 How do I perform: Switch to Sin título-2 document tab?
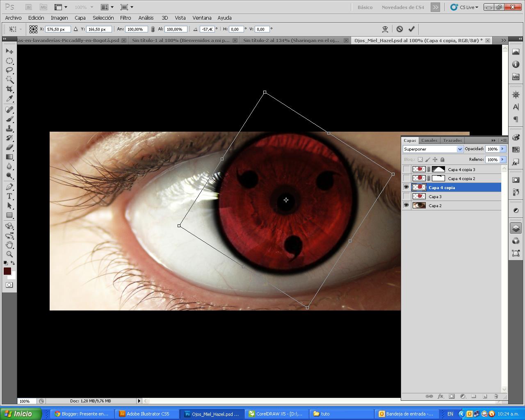291,41
